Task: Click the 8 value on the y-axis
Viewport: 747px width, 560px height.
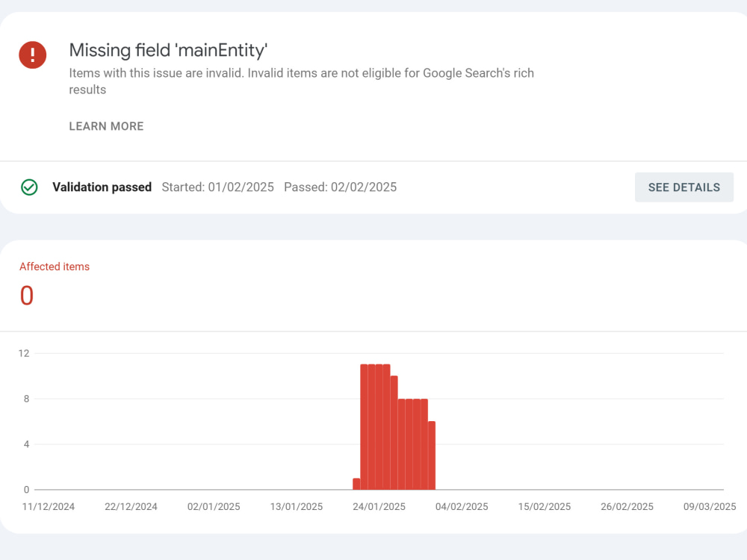Action: coord(26,399)
